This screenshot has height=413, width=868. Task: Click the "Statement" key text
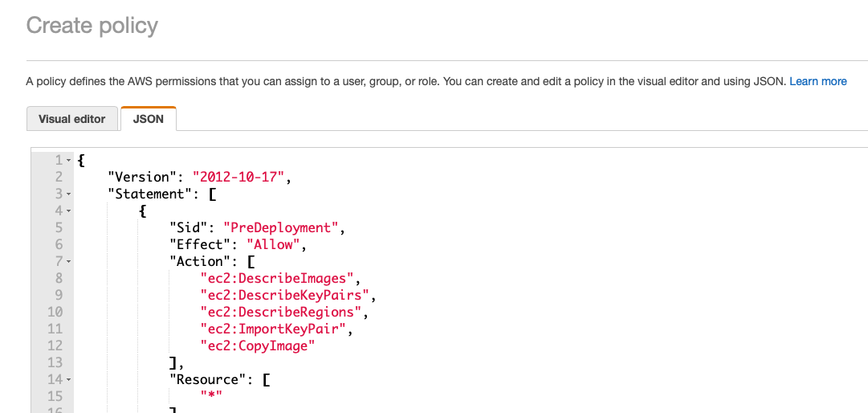[x=150, y=194]
